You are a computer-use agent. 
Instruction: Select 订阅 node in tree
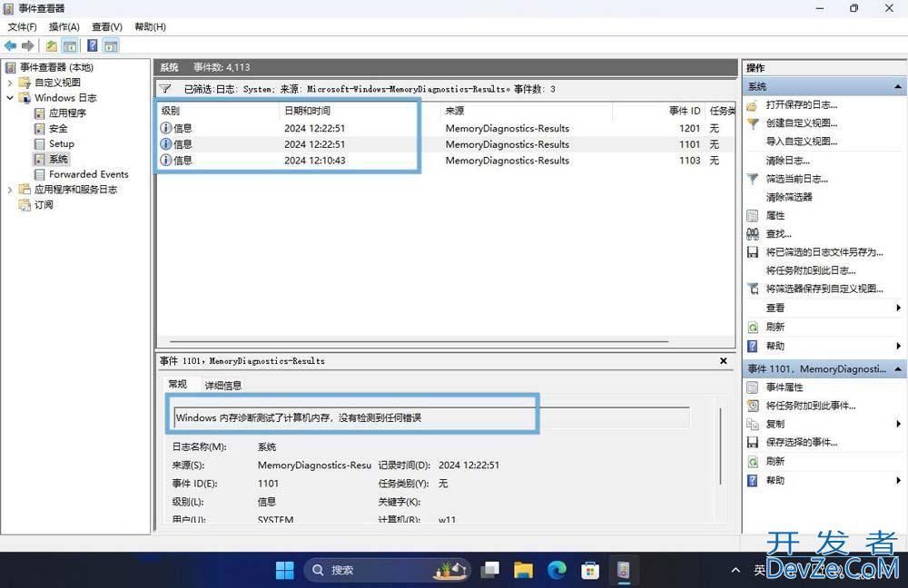click(x=44, y=205)
